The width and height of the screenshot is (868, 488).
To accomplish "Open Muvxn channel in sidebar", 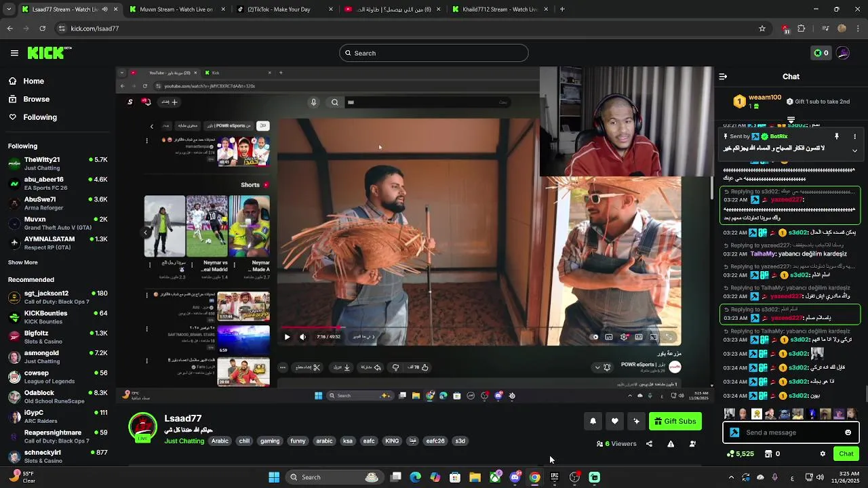I will (58, 223).
